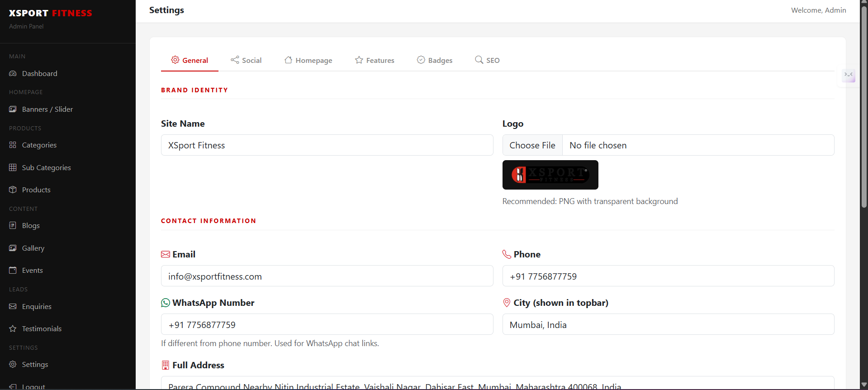Switch to the General tab

[x=190, y=60]
